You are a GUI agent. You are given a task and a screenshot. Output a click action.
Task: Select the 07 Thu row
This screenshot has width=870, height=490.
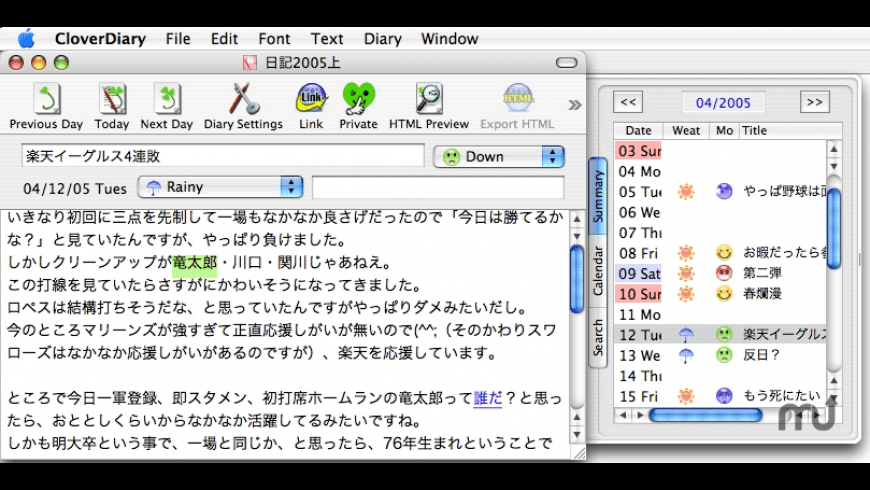pos(720,233)
